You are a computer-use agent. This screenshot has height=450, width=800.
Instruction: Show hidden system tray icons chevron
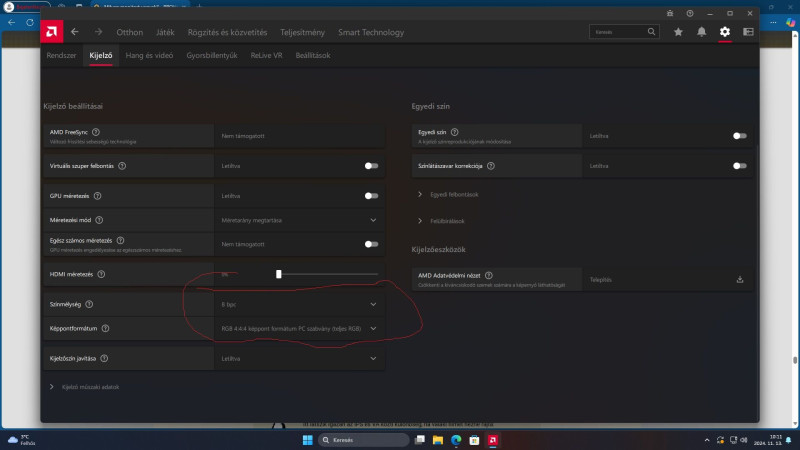tap(707, 440)
